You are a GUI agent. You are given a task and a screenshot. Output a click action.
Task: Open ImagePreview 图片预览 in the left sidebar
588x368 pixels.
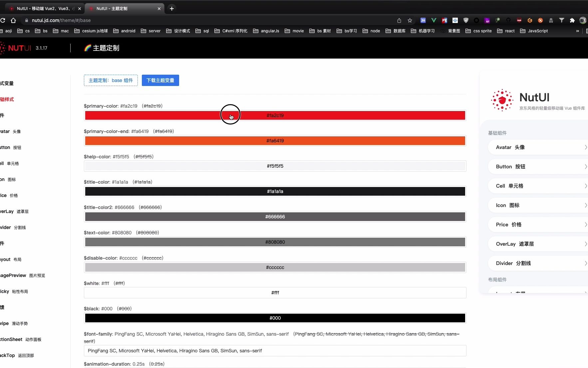coord(23,275)
